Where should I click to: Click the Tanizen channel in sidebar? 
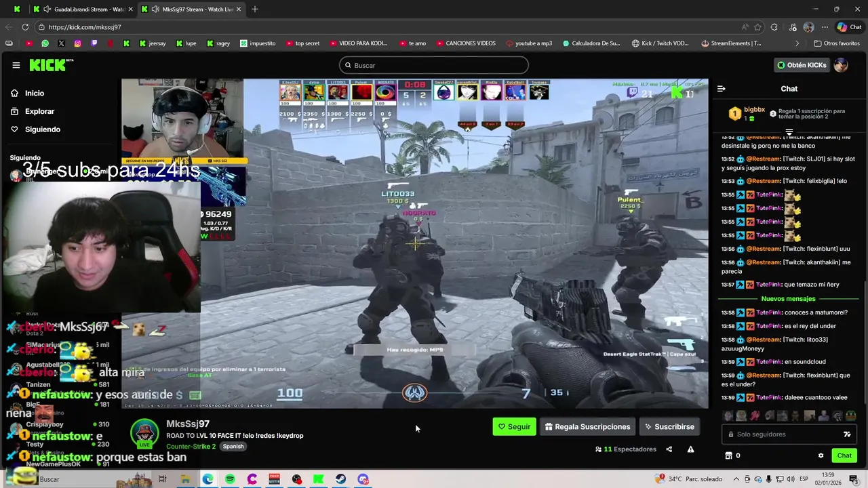click(x=38, y=384)
